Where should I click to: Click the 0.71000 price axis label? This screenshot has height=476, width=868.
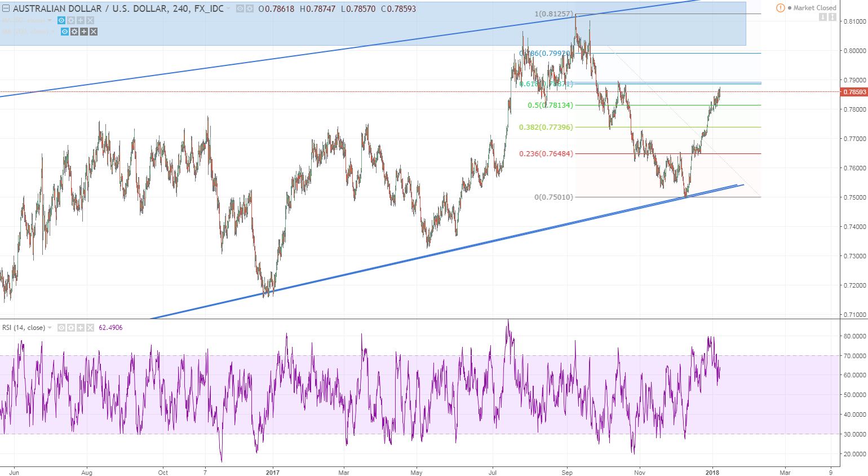point(855,315)
